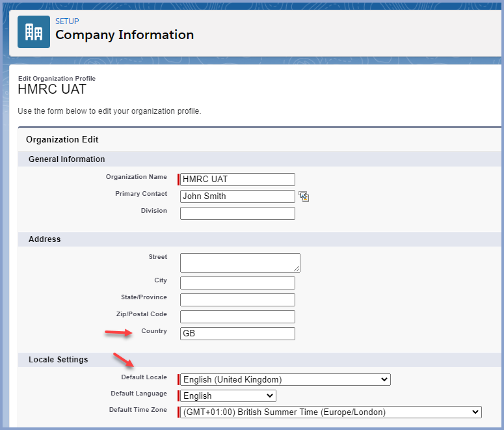Viewport: 504px width, 430px height.
Task: Click the SETUP breadcrumb text
Action: point(67,21)
